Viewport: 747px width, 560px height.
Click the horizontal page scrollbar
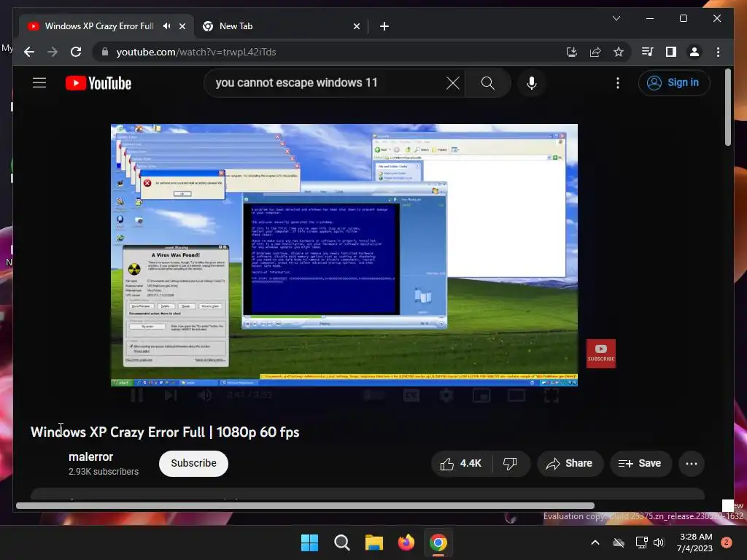coord(305,506)
